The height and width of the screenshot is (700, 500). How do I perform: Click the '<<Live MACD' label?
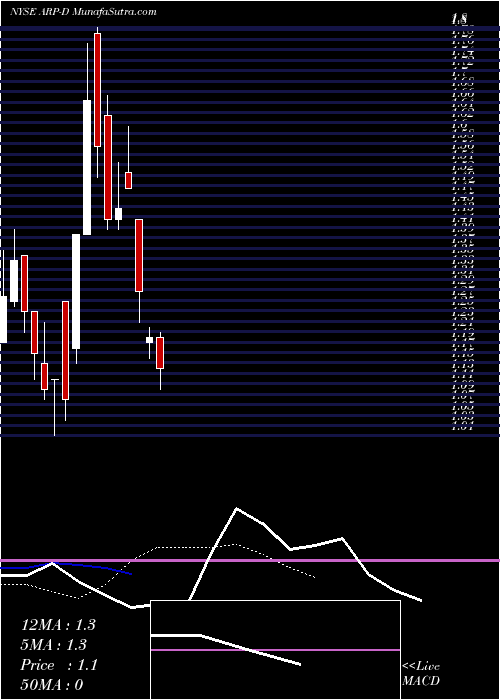421,674
